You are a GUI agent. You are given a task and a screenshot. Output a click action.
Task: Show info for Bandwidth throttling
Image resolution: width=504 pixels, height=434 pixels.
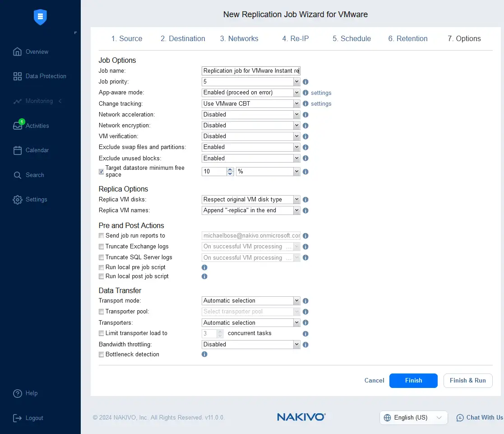[x=305, y=345]
